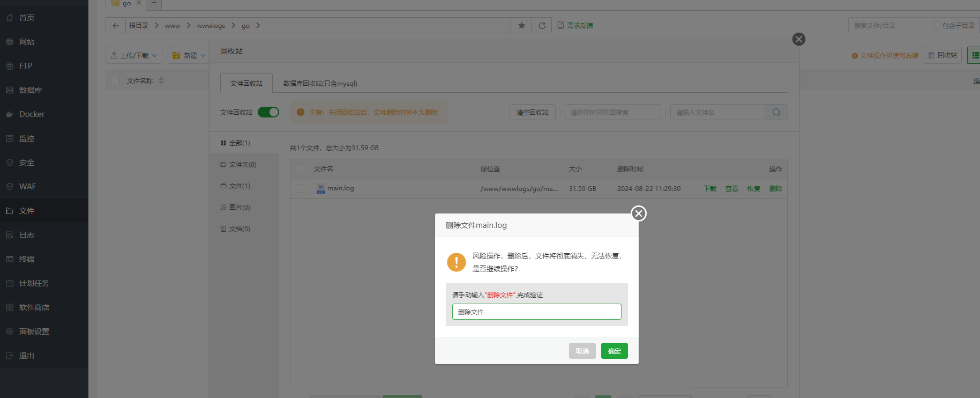Viewport: 980px width, 398px height.
Task: Open the time range search picker
Action: click(612, 112)
